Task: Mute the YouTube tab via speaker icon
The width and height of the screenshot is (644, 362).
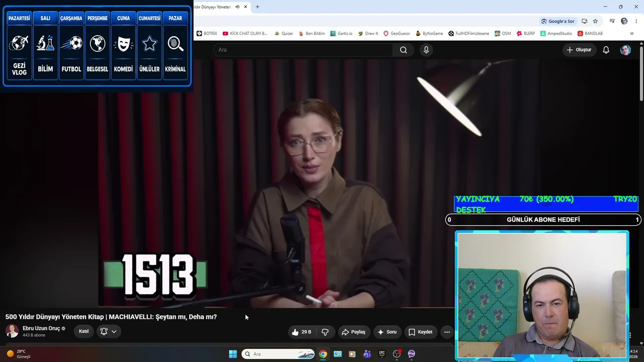Action: [237, 7]
